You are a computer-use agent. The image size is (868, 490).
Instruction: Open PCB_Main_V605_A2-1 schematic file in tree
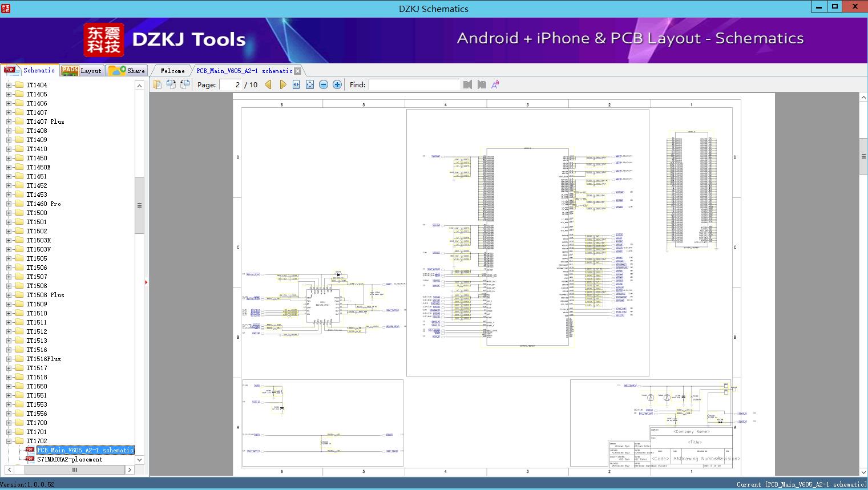[86, 450]
